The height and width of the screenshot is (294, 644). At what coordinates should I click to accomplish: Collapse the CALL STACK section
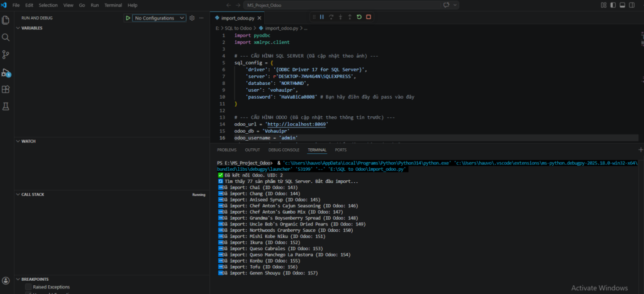(x=33, y=195)
